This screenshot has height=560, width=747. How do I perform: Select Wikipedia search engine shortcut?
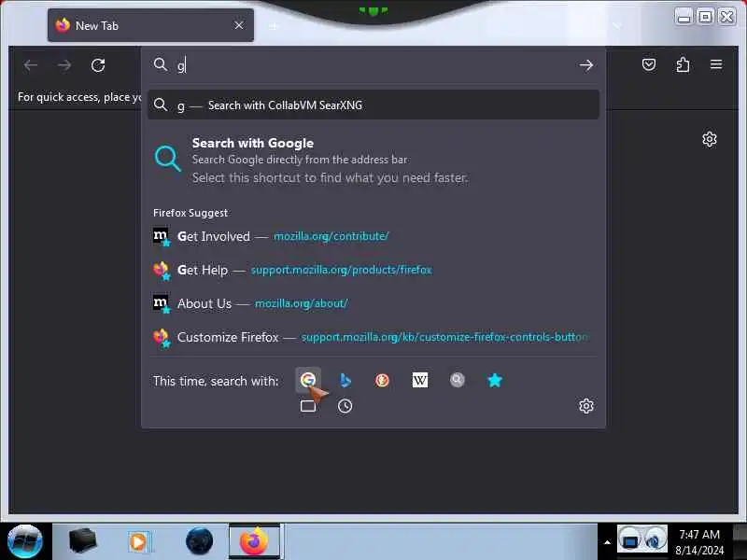click(x=419, y=380)
